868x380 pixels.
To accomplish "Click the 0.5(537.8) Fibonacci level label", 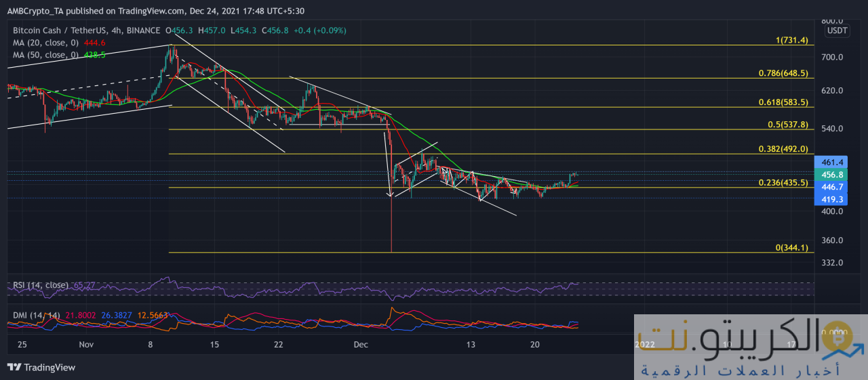I will pyautogui.click(x=787, y=125).
